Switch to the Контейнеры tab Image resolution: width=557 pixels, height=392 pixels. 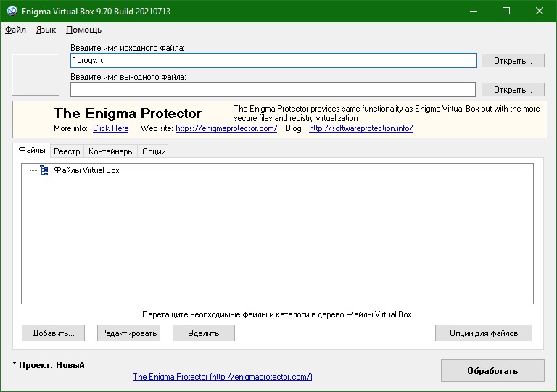point(111,151)
